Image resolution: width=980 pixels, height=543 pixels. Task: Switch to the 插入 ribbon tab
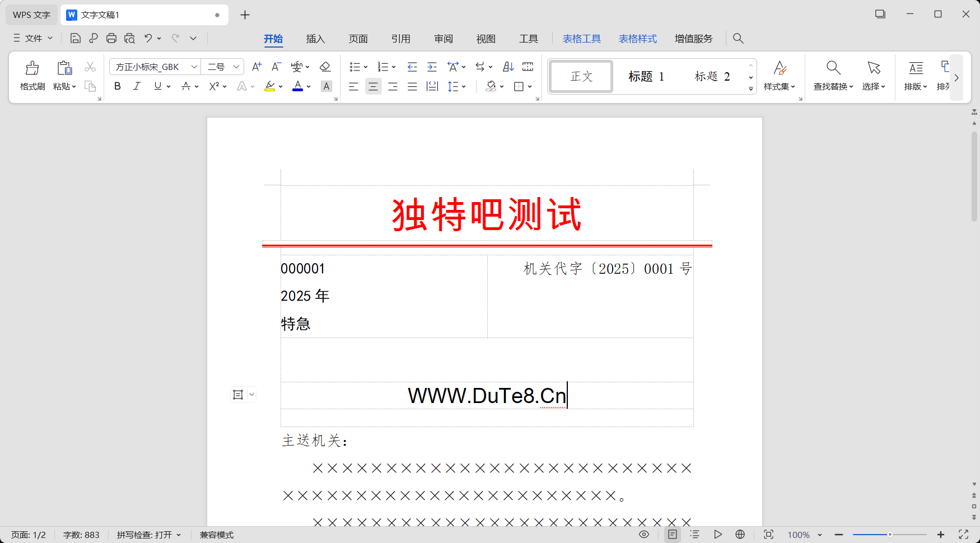point(316,39)
